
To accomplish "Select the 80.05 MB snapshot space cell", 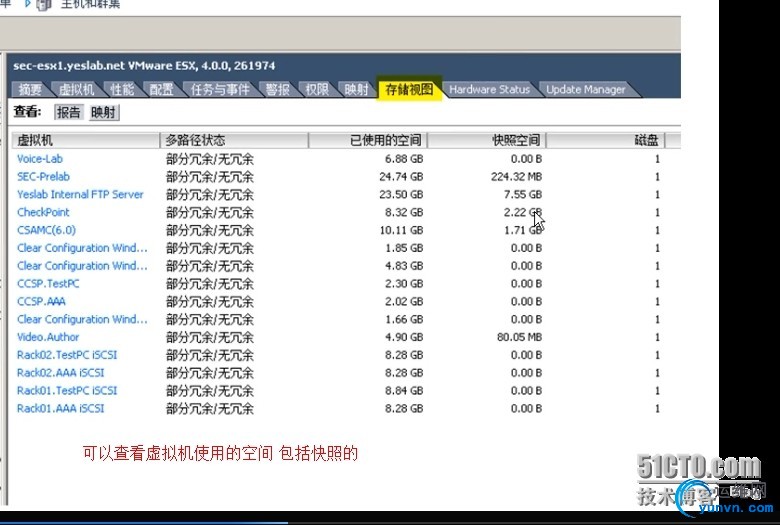I will (519, 337).
